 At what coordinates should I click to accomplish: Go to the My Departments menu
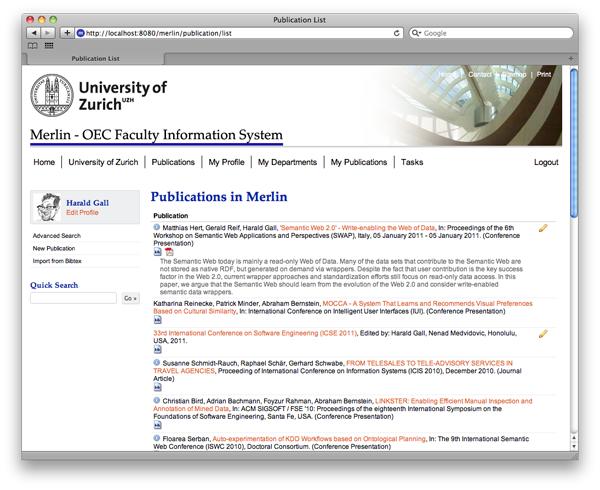click(287, 162)
